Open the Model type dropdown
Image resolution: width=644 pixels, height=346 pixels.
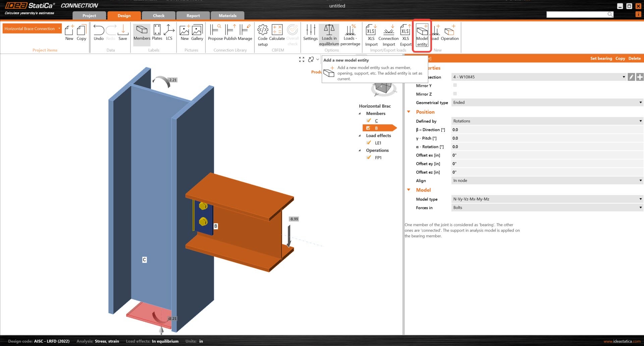click(547, 199)
